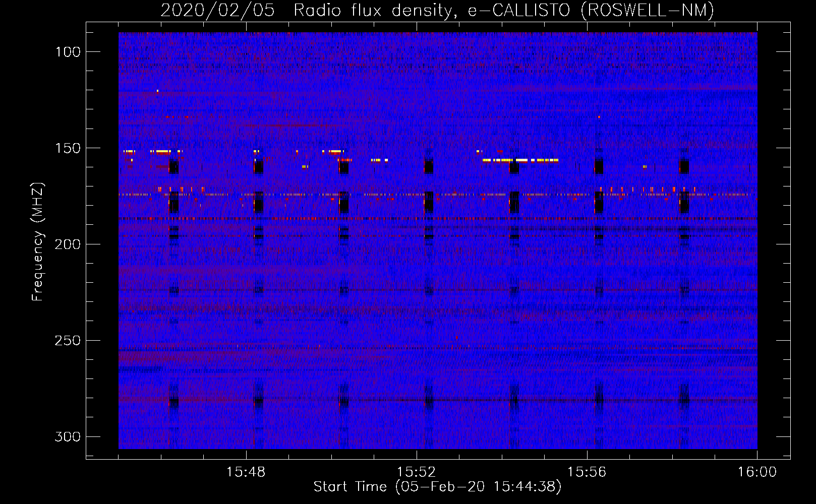
Task: Click the 'Frequency (MHZ)' y-axis label
Action: click(x=37, y=242)
